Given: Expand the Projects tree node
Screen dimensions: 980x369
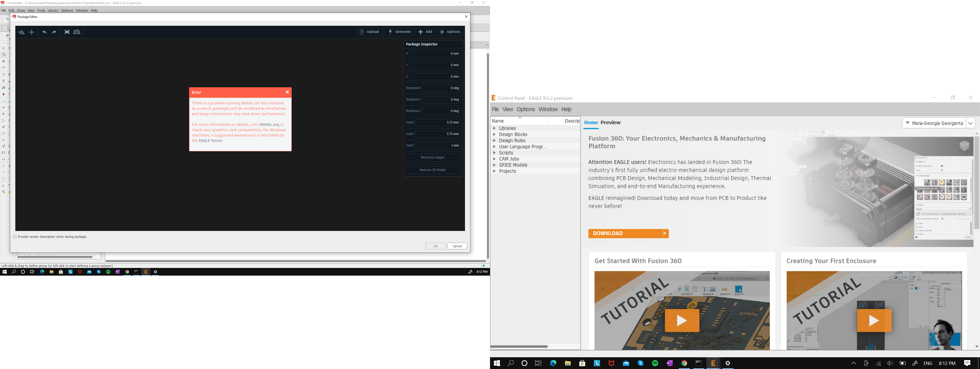Looking at the screenshot, I should pyautogui.click(x=494, y=171).
